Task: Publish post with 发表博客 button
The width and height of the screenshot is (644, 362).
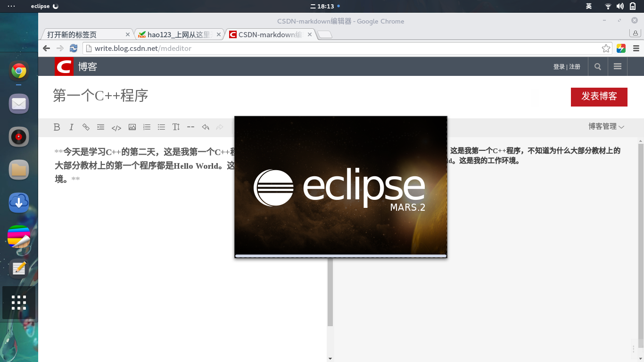Action: (x=599, y=97)
